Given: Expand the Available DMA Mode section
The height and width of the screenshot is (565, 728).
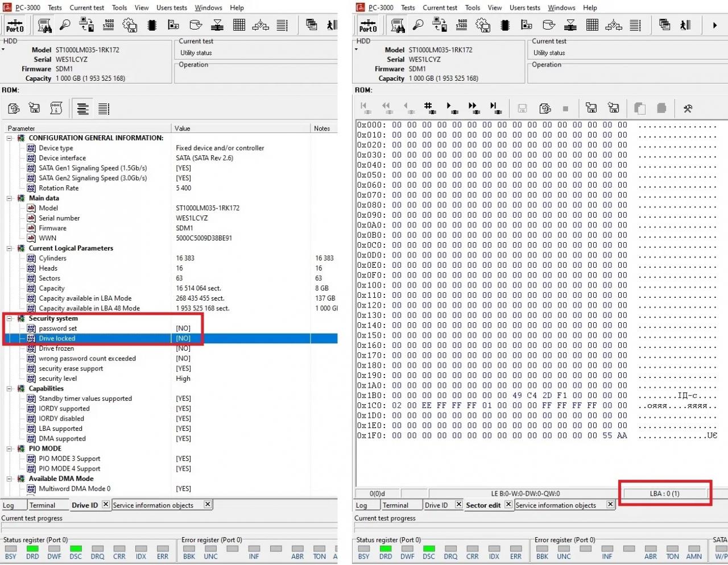Looking at the screenshot, I should coord(8,479).
